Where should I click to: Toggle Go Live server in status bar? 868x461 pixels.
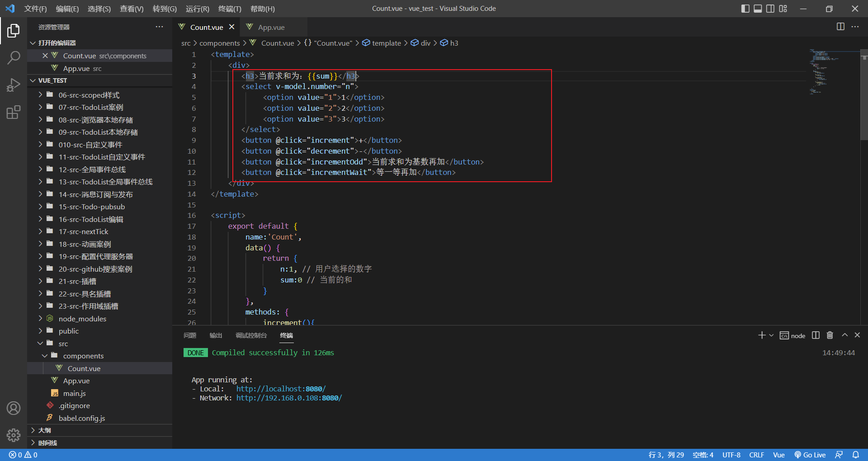click(810, 455)
